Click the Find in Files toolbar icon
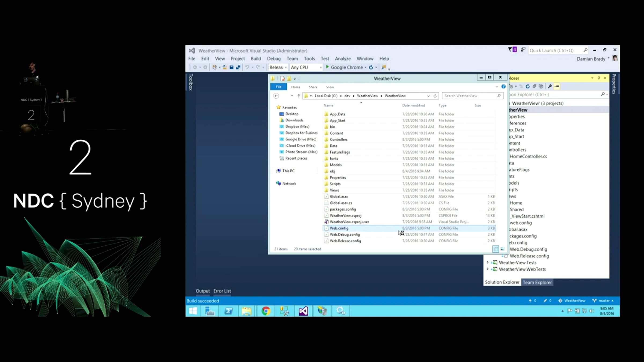 click(384, 67)
